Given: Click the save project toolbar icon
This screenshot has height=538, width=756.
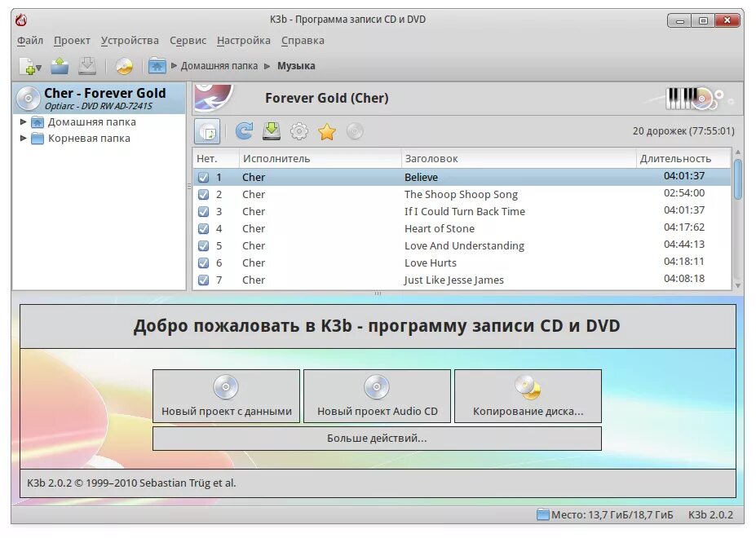Looking at the screenshot, I should (87, 65).
